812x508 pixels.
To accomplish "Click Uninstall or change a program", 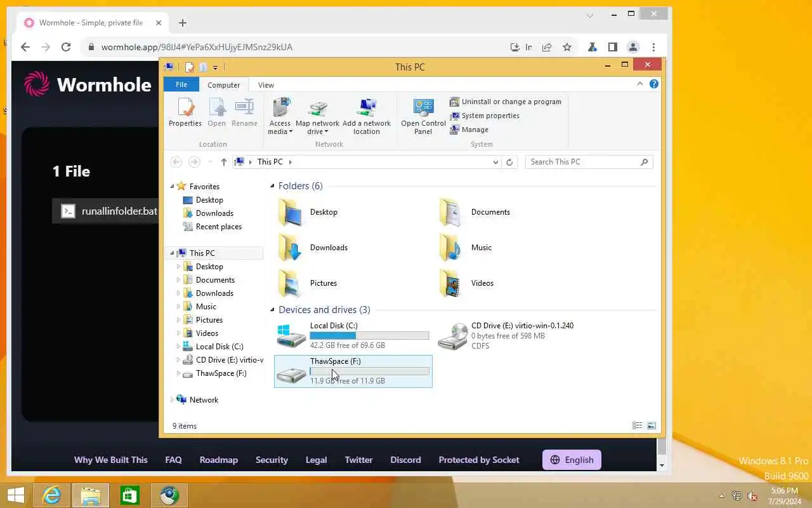I will (x=506, y=102).
